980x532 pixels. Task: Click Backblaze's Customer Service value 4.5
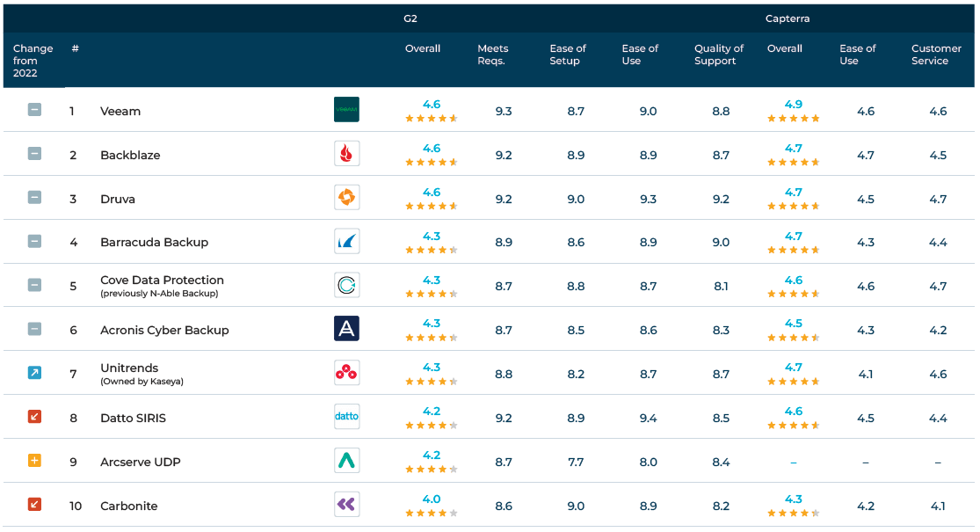[x=938, y=155]
